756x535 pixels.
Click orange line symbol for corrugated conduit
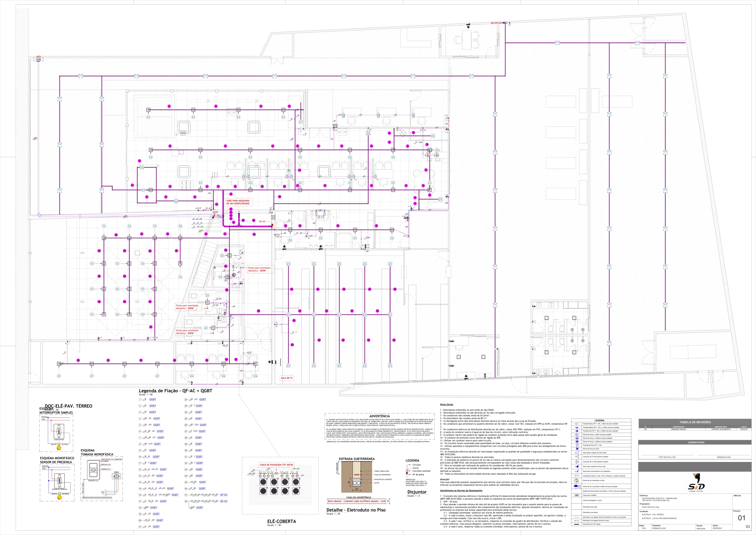tap(576, 517)
